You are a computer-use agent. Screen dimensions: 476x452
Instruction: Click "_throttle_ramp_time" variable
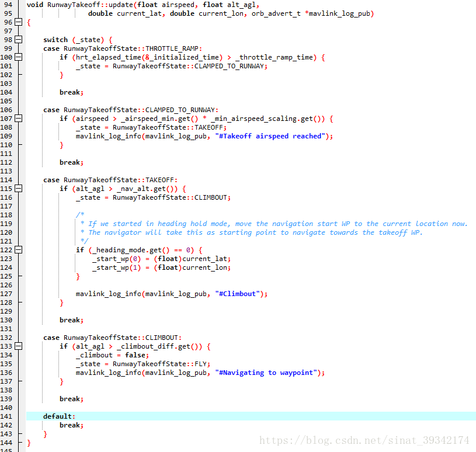[274, 57]
